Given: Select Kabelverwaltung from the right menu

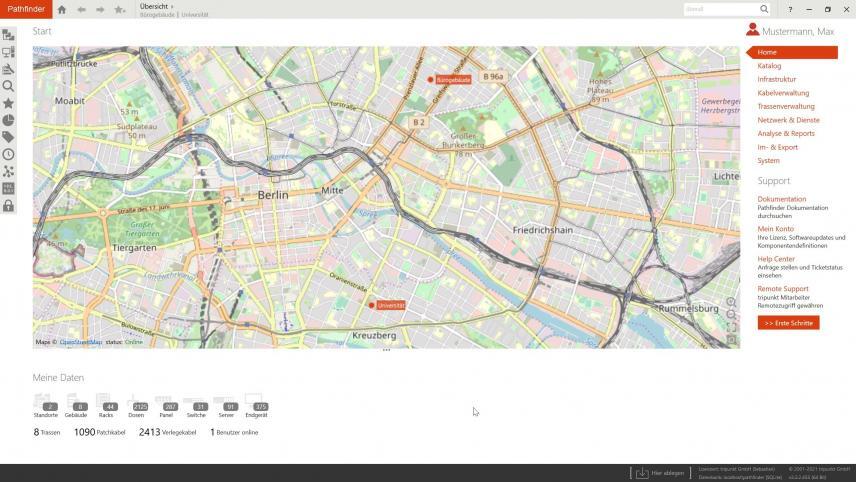Looking at the screenshot, I should [x=783, y=93].
